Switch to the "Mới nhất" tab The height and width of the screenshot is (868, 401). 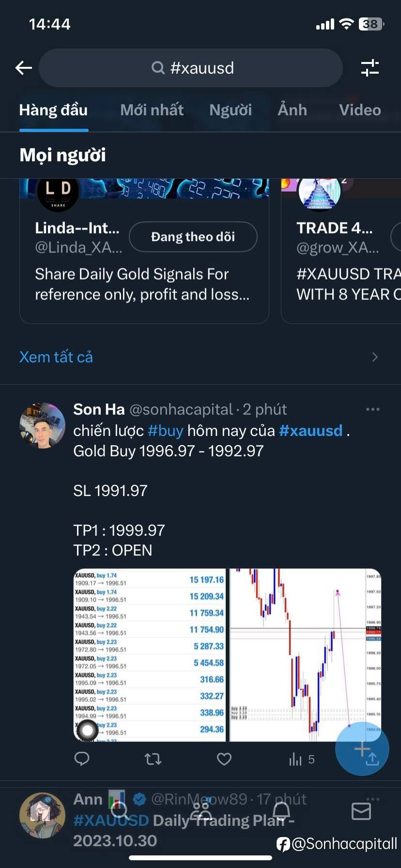[x=152, y=110]
